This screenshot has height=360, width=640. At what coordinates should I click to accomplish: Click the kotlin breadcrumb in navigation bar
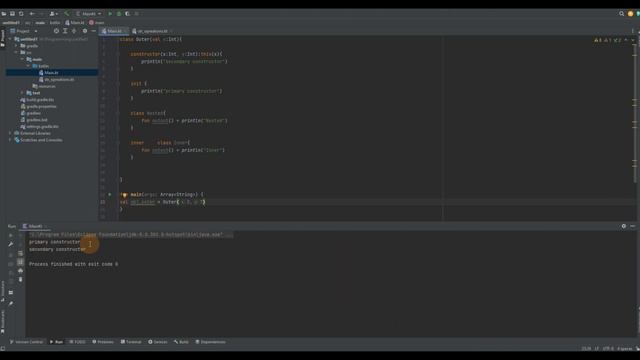click(x=55, y=23)
